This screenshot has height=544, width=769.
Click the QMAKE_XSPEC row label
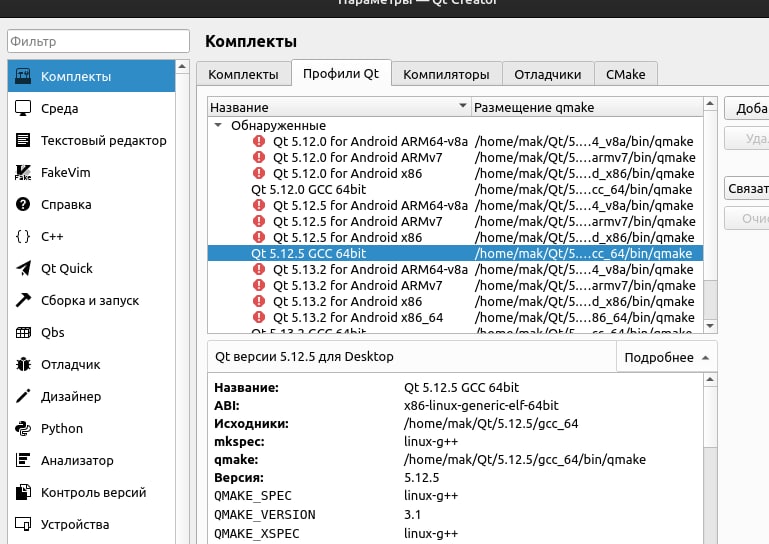click(x=256, y=534)
